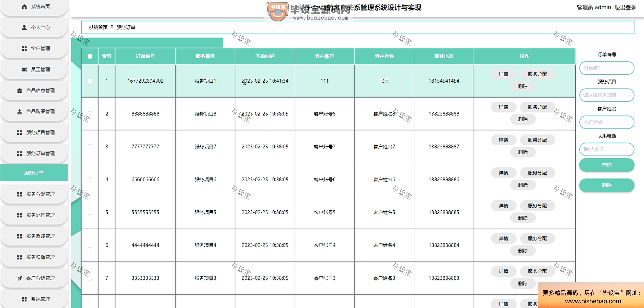Click the grid icon beside 服务归档管理

(19, 257)
